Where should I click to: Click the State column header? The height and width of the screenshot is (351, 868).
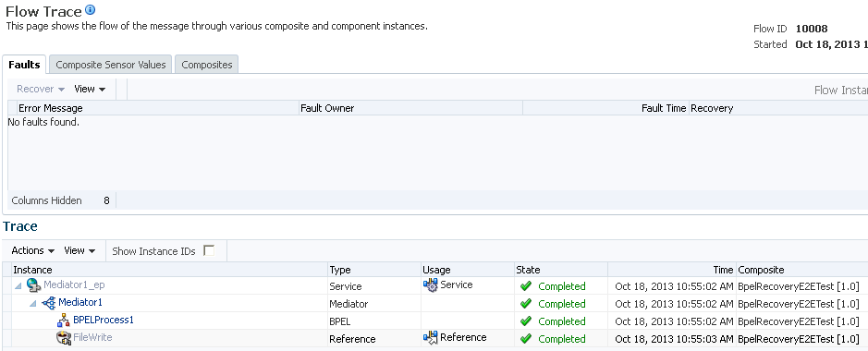[x=561, y=270]
